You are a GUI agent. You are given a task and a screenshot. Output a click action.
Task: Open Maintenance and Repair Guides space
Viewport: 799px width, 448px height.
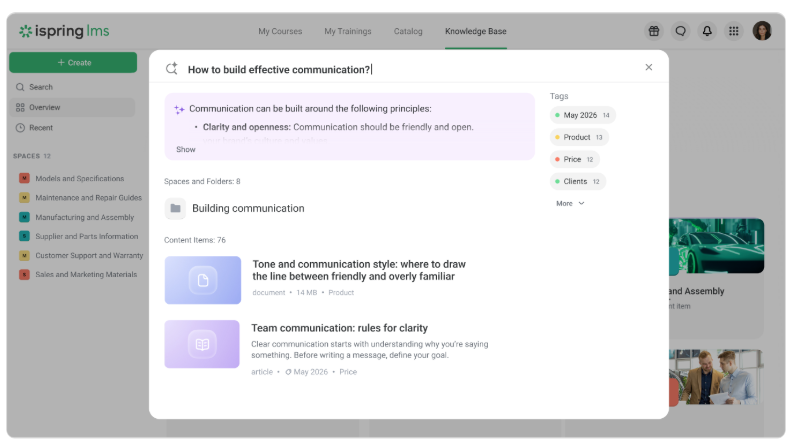coord(89,198)
